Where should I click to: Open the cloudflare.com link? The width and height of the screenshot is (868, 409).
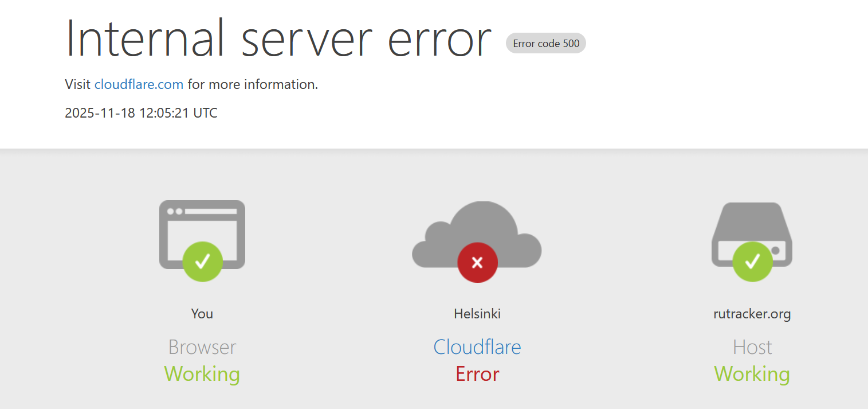pos(139,84)
